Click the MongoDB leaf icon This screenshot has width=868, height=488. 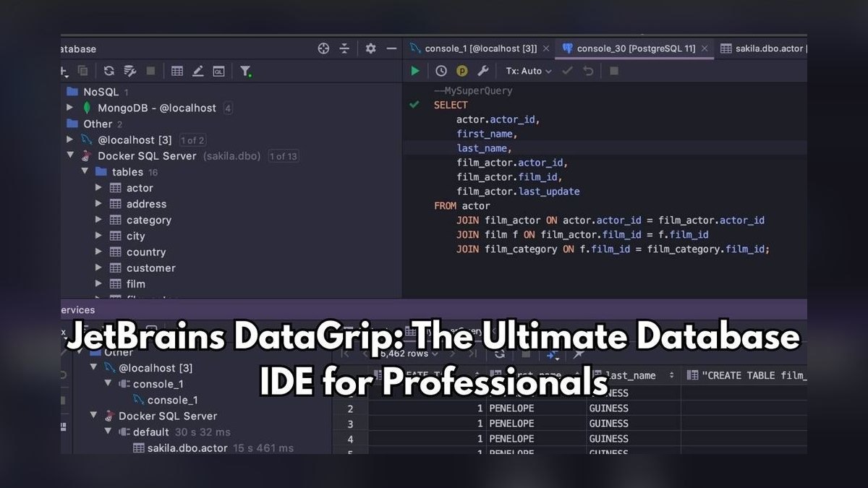[x=87, y=108]
